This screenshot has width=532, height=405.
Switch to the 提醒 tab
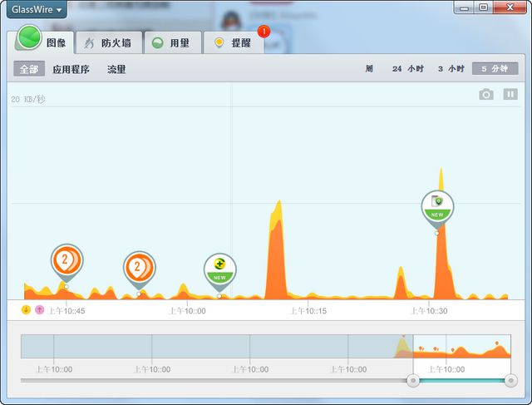coord(234,42)
